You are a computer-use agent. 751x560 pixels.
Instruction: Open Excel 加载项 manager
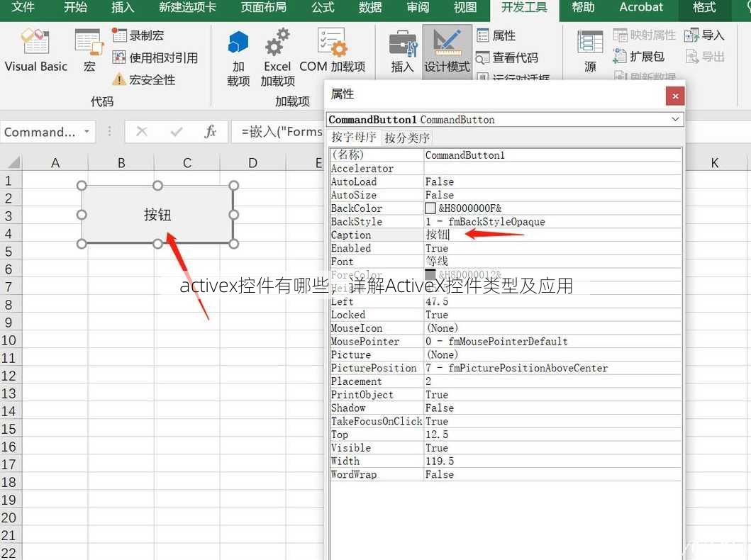tap(277, 58)
